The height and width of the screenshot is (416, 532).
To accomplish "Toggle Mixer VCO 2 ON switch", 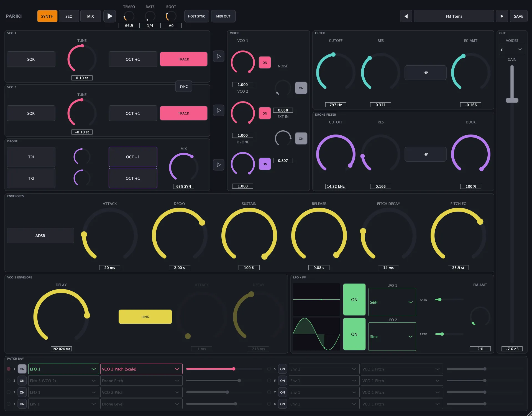I will (x=265, y=113).
